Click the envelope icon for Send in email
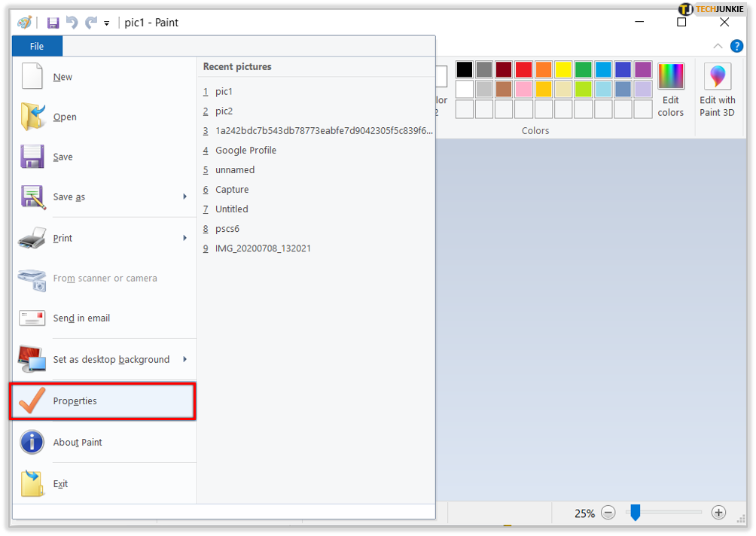756x536 pixels. [32, 318]
